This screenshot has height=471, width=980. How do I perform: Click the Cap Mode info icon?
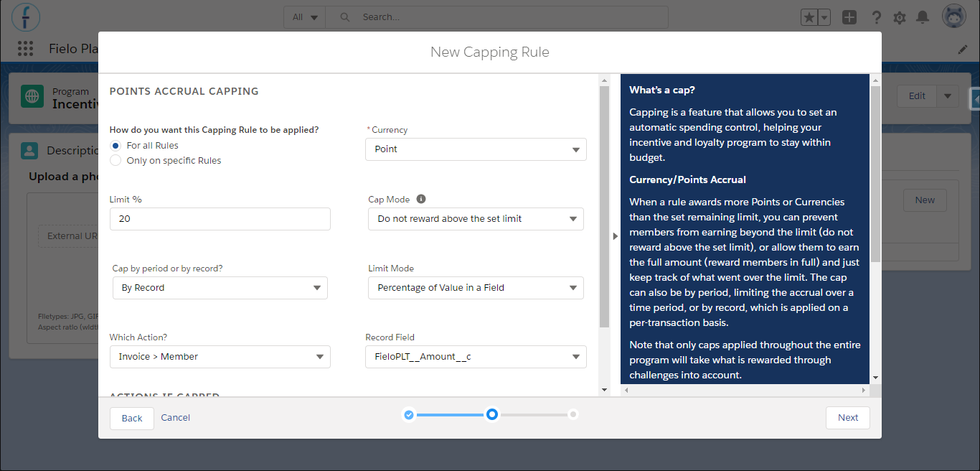(x=421, y=199)
